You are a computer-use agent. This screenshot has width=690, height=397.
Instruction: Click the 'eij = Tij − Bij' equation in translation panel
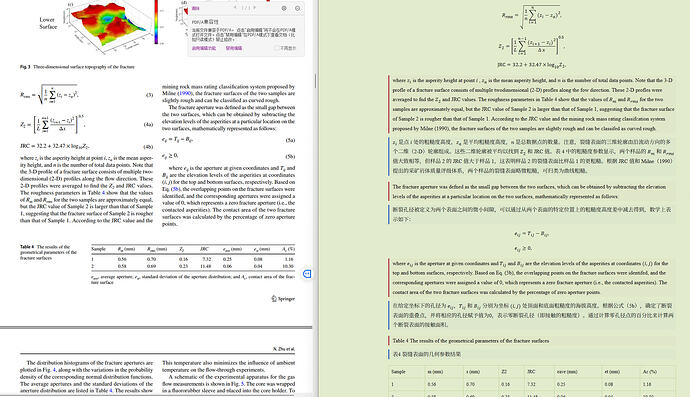click(x=531, y=234)
